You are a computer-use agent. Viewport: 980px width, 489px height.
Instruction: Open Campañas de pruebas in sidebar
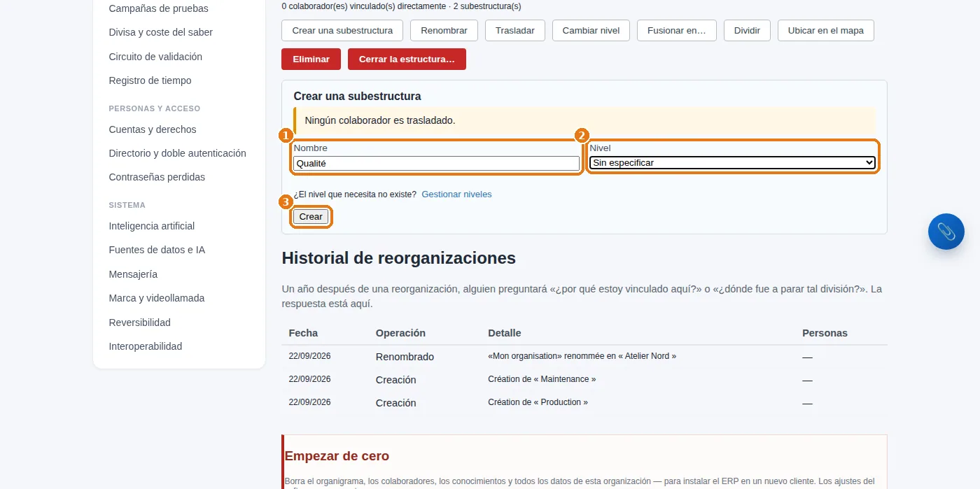tap(159, 8)
